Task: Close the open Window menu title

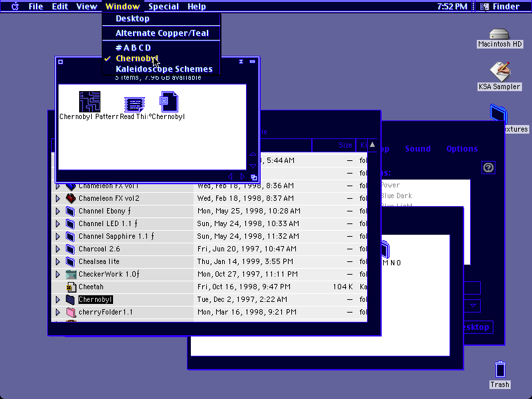Action: click(122, 7)
